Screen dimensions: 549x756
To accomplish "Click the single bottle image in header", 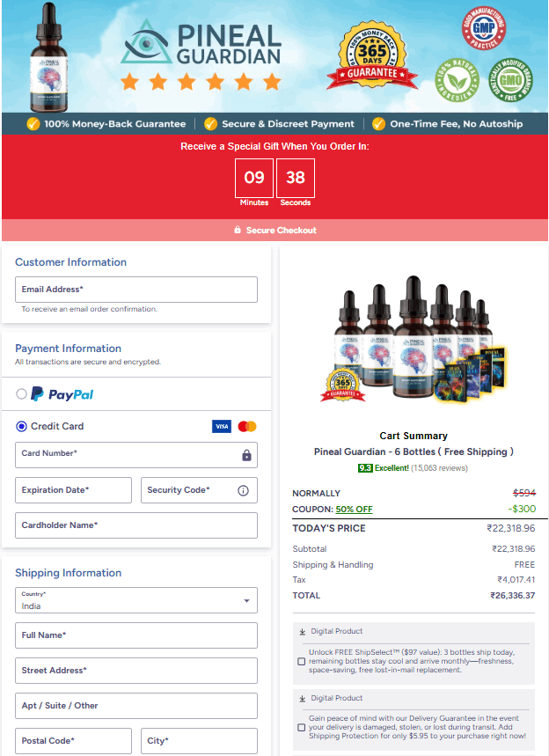I will tap(48, 57).
